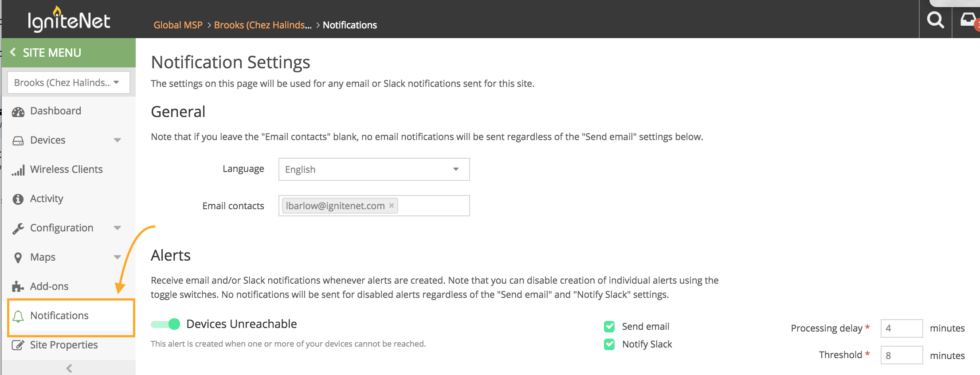Expand the Devices submenu arrow
The image size is (980, 375).
(x=118, y=140)
